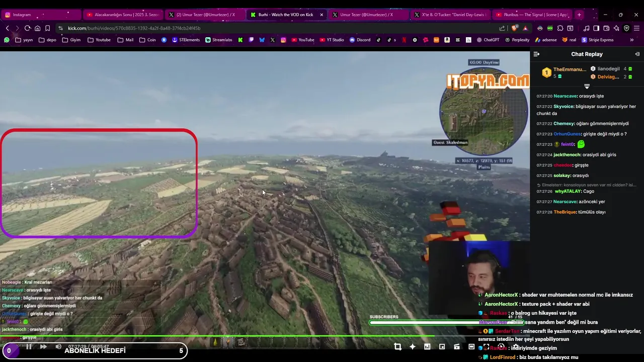The image size is (644, 362).
Task: Open the music note playlist icon
Action: click(586, 28)
